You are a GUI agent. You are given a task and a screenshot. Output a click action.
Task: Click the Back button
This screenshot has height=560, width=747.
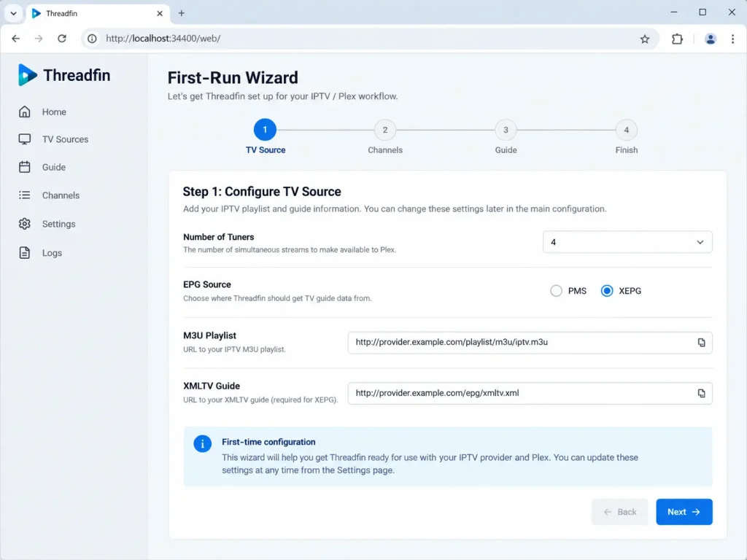pos(619,512)
